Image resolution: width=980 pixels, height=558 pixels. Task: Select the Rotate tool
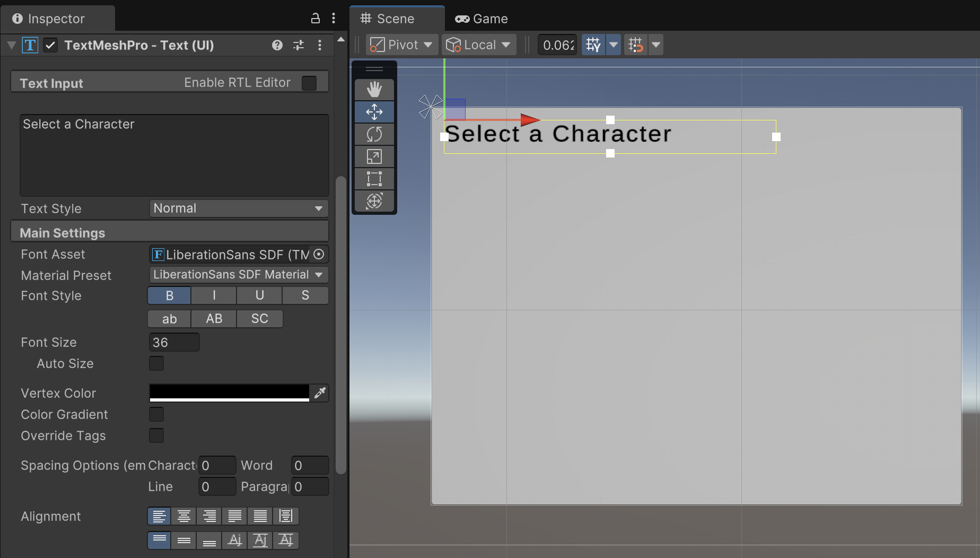(x=374, y=134)
